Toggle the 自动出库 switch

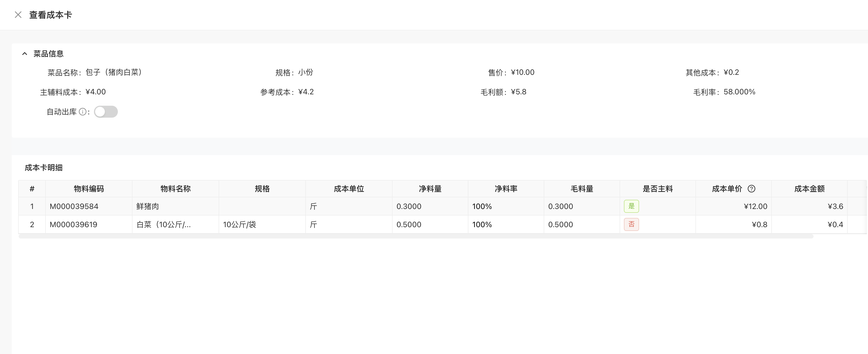coord(106,112)
